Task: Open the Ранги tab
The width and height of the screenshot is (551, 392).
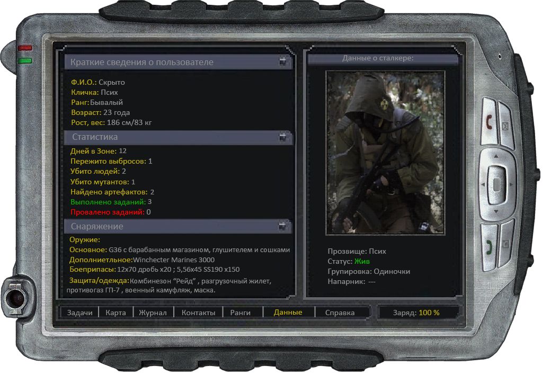Action: [x=240, y=313]
